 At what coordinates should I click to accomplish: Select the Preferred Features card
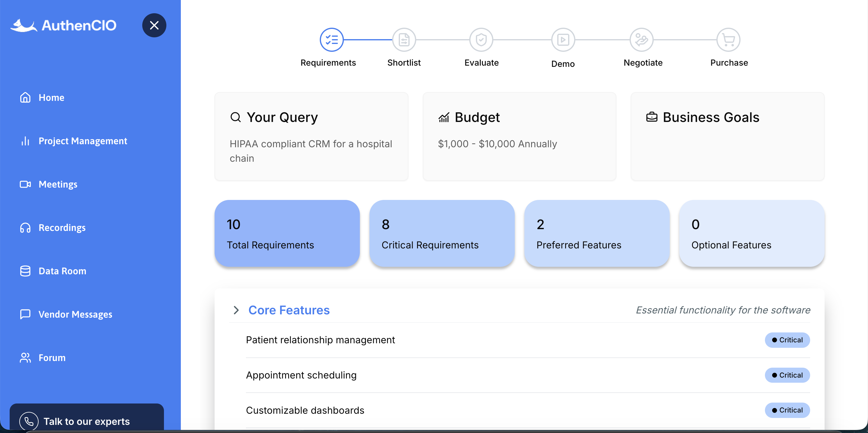pos(596,233)
